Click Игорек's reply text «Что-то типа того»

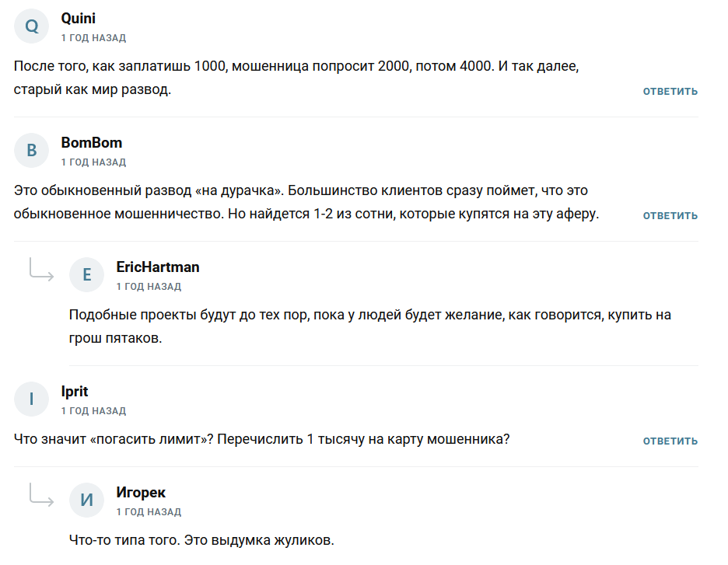pos(201,540)
